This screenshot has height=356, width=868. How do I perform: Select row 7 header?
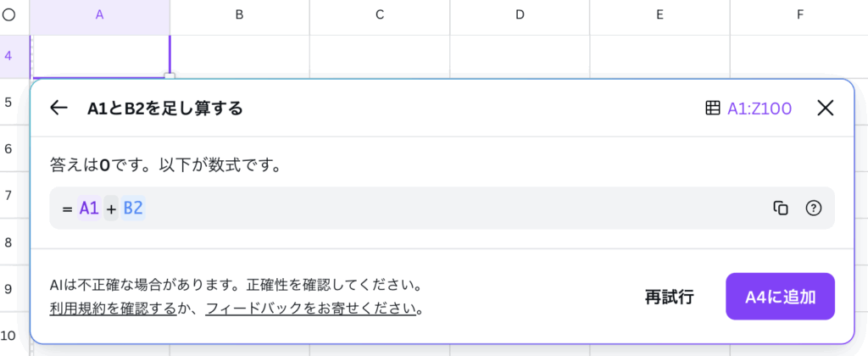tap(8, 195)
